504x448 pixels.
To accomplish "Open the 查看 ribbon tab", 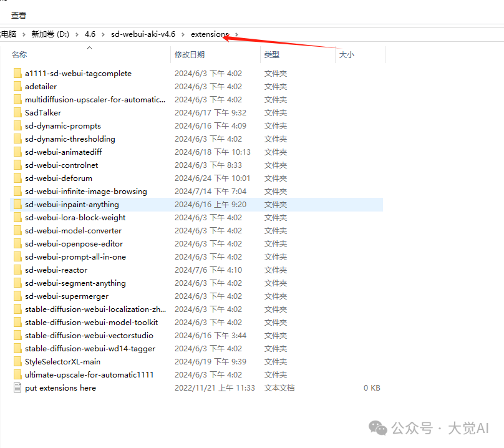I will [19, 16].
